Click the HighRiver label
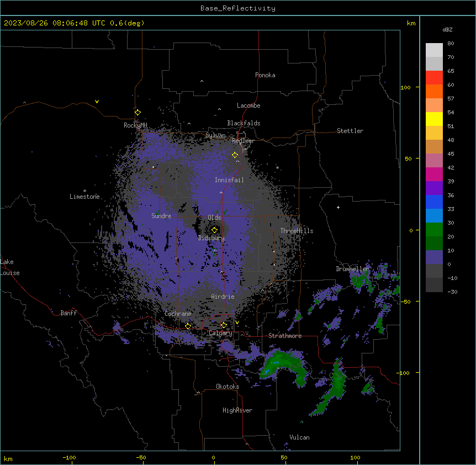The width and height of the screenshot is (476, 465). pos(237,410)
